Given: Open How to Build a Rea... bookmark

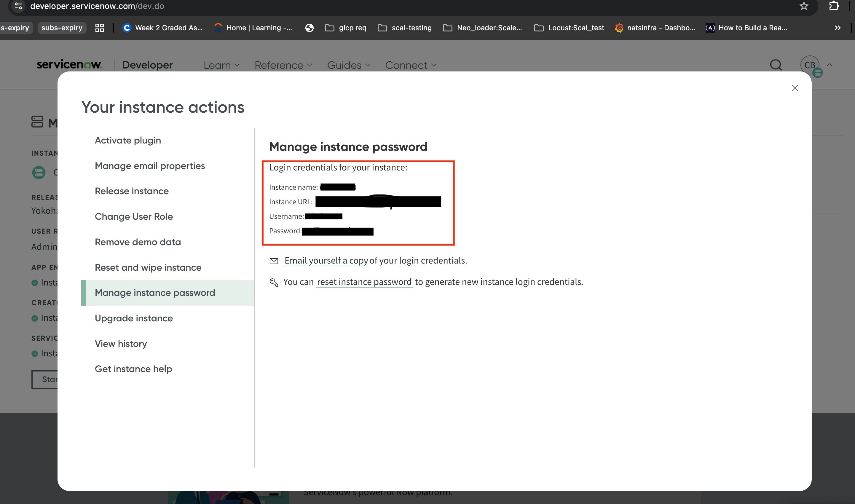Looking at the screenshot, I should tap(746, 28).
